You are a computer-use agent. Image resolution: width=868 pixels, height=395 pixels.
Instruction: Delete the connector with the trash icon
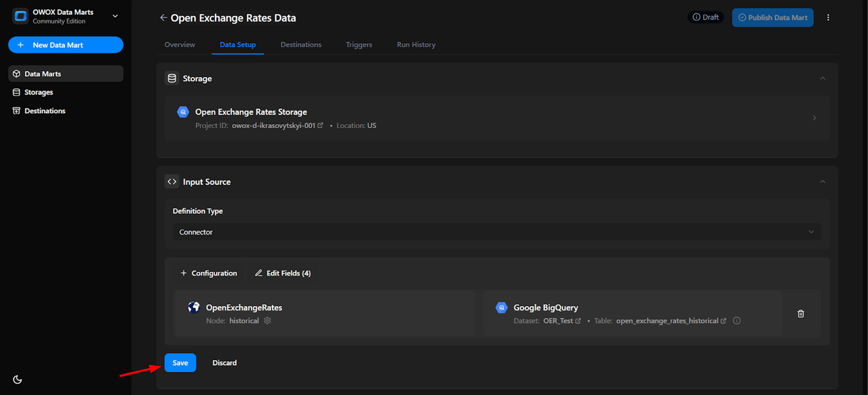click(x=801, y=314)
